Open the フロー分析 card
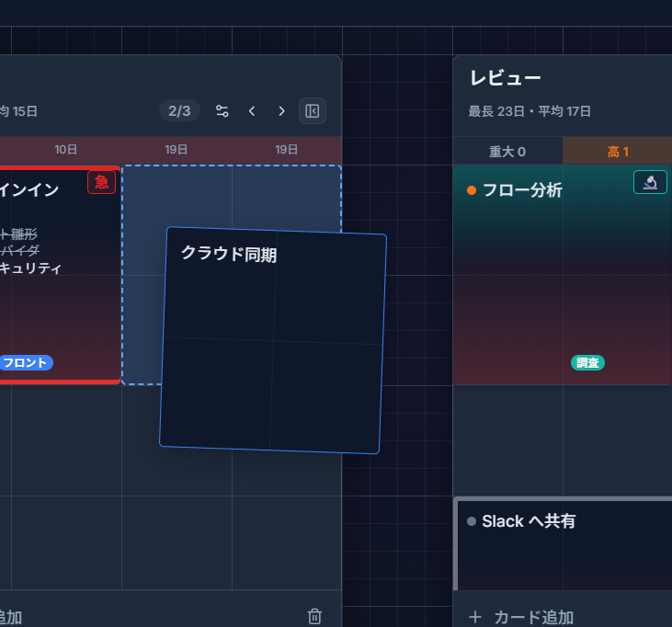Screen dimensions: 672x627 tap(563, 275)
